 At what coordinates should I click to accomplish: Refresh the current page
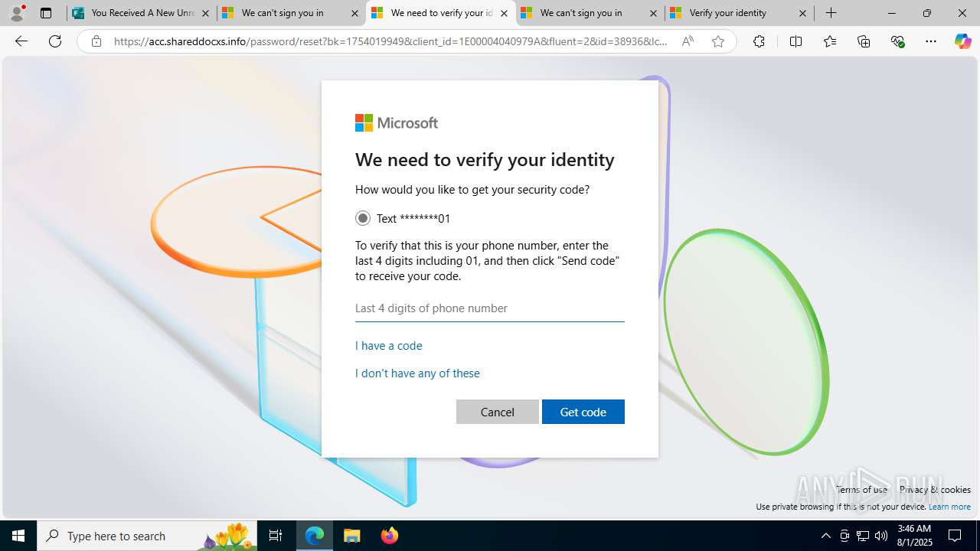tap(55, 41)
